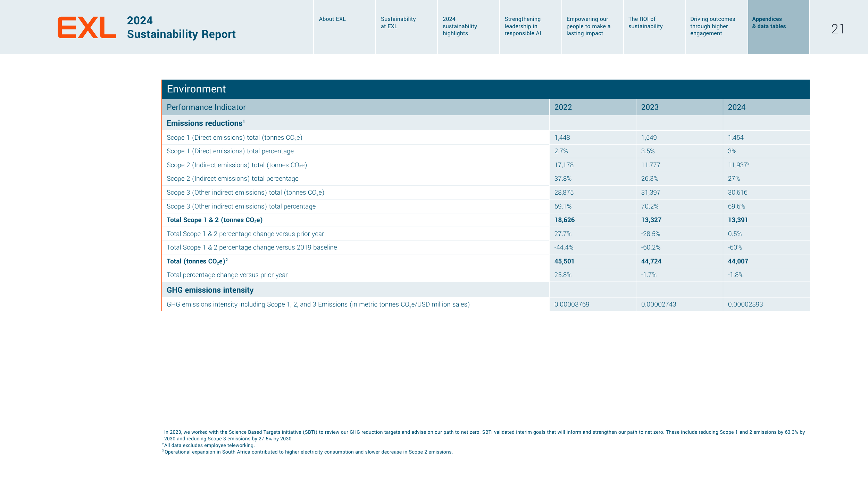The height and width of the screenshot is (489, 868).
Task: Click the Emissions reductions heading
Action: coord(206,123)
